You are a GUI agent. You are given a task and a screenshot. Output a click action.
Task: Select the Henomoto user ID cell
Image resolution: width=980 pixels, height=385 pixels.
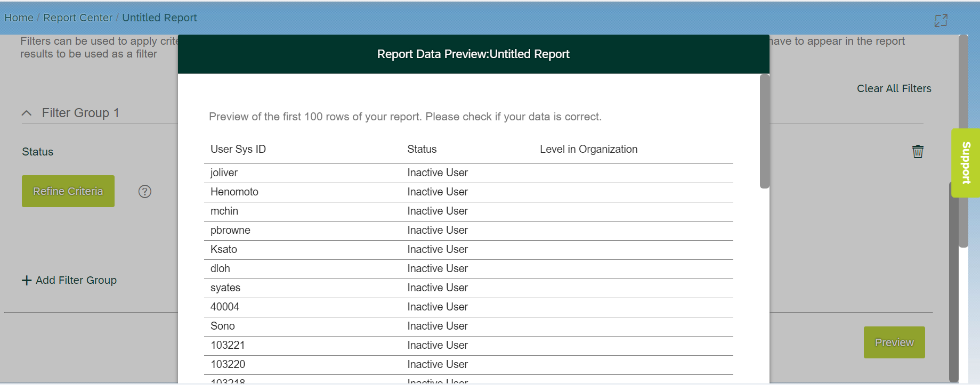(234, 192)
